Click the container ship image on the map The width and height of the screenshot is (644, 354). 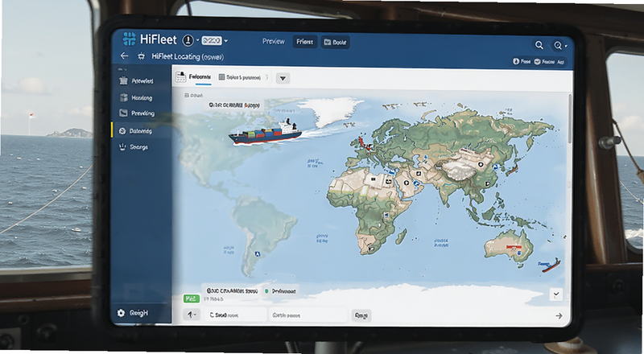tap(265, 132)
